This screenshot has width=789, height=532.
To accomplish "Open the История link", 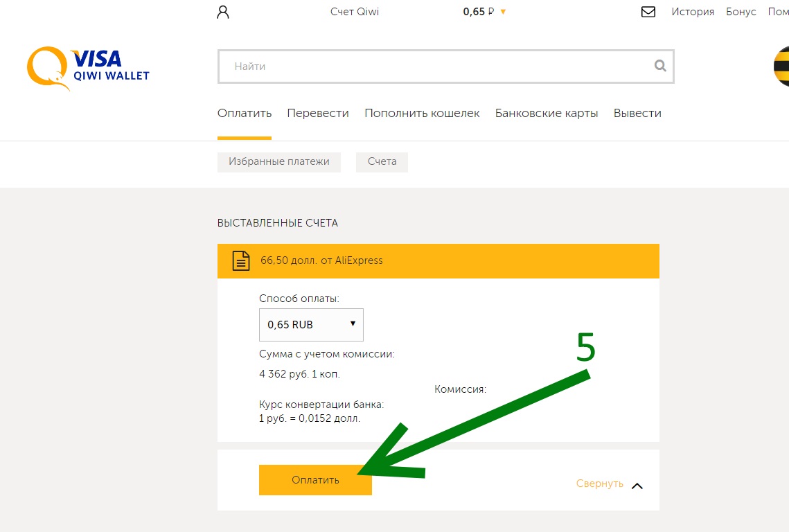I will click(x=693, y=12).
